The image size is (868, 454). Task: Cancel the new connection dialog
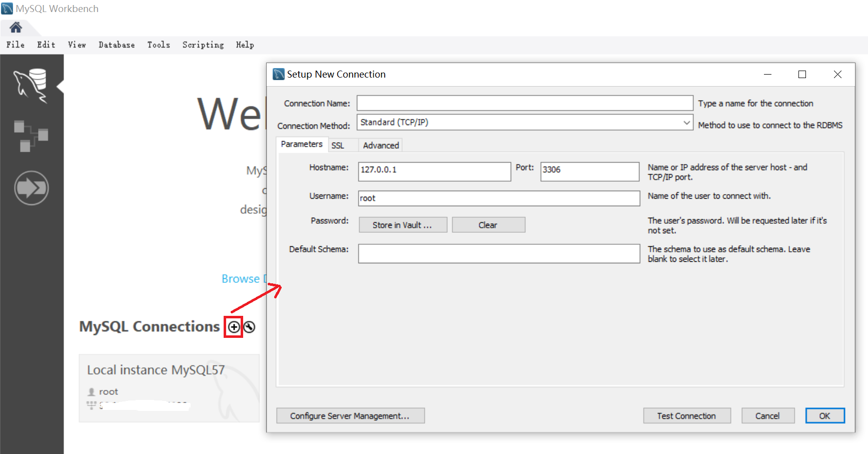coord(768,416)
